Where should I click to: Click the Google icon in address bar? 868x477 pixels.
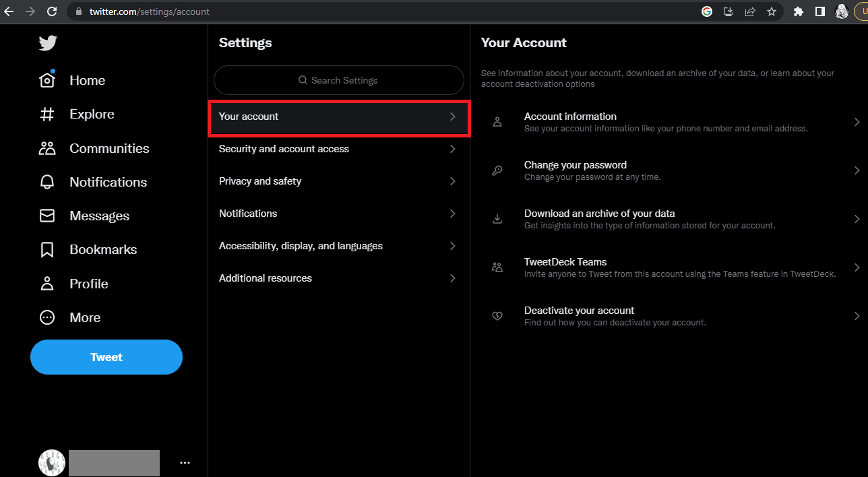coord(707,11)
